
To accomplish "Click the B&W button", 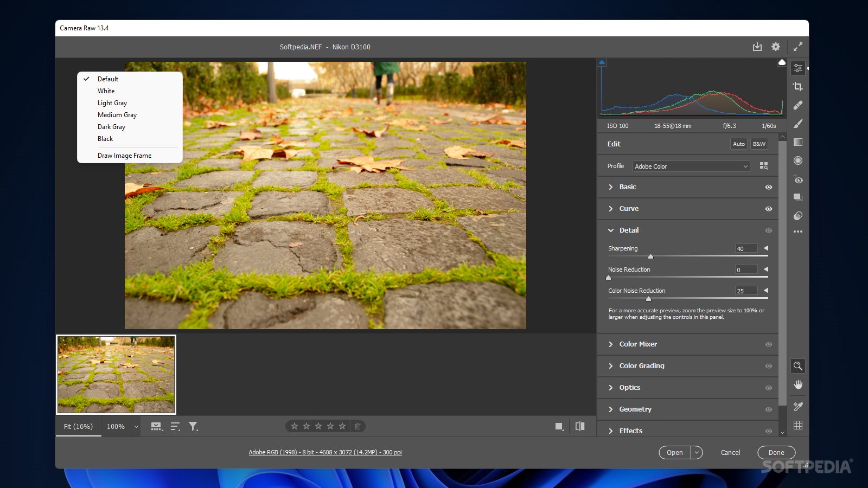I will click(x=759, y=144).
